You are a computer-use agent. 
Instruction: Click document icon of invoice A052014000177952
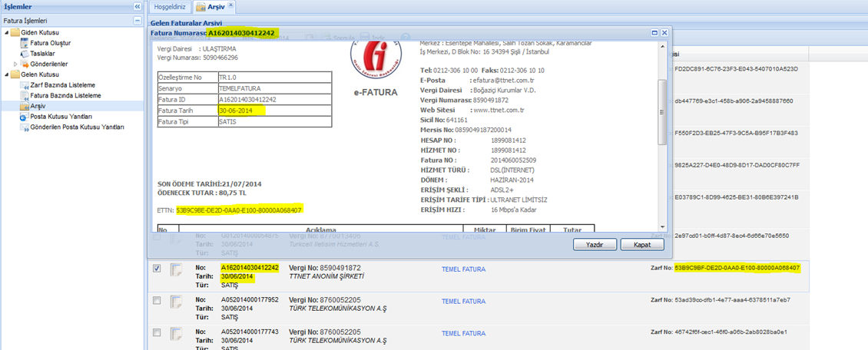[x=176, y=302]
